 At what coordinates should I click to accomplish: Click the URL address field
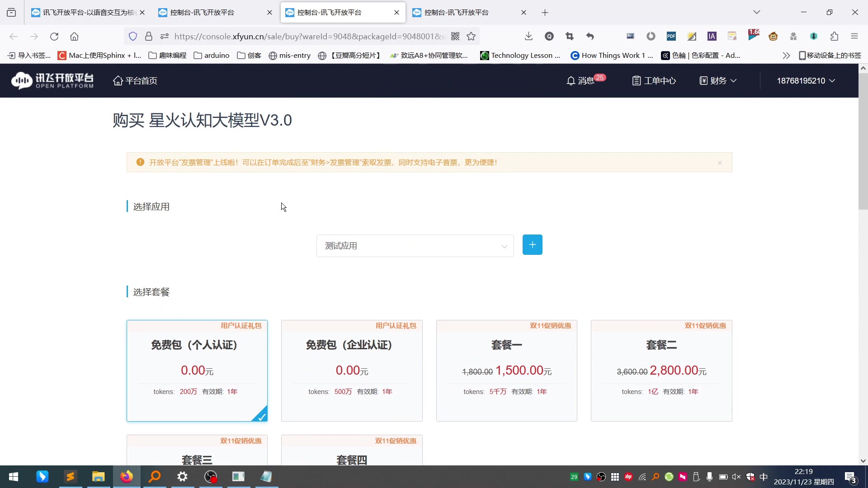(309, 37)
